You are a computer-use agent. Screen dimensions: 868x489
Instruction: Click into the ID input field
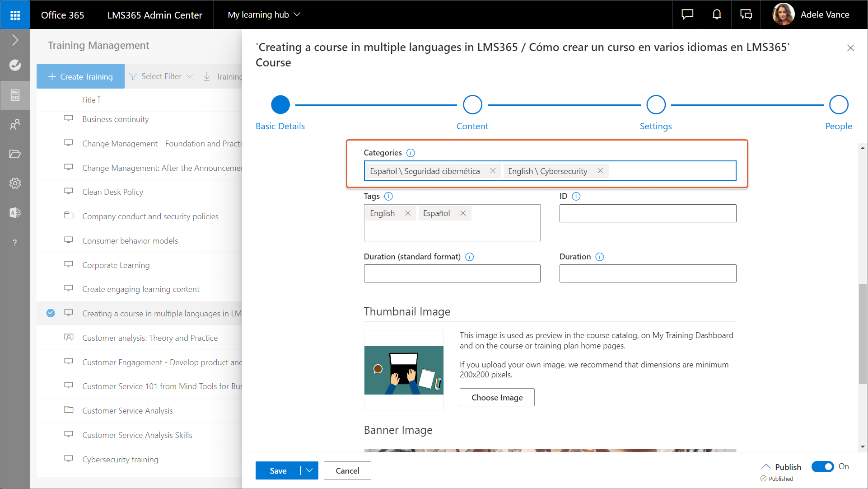coord(648,213)
